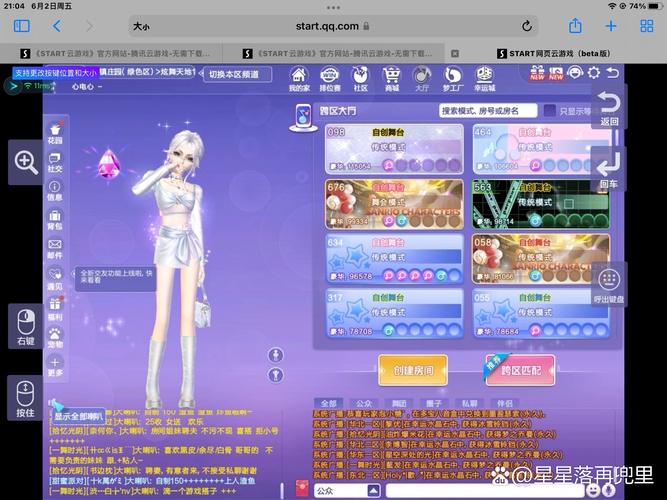Join room 634 传统模式
The width and height of the screenshot is (667, 500).
(x=394, y=259)
